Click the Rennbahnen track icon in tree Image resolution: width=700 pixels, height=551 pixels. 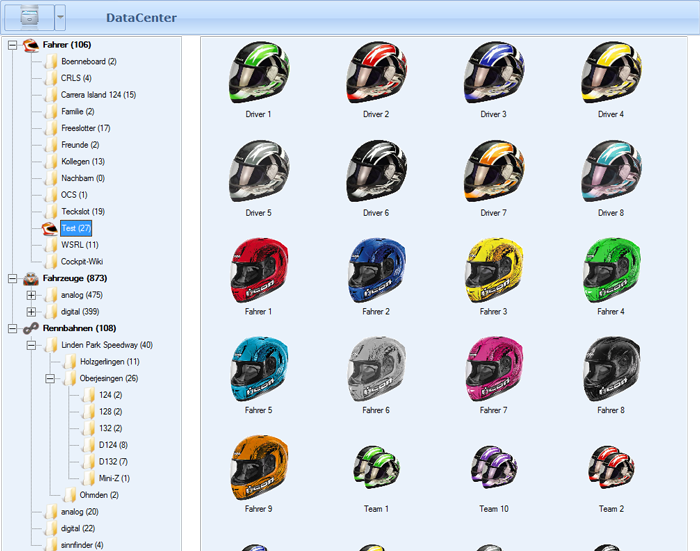point(31,328)
